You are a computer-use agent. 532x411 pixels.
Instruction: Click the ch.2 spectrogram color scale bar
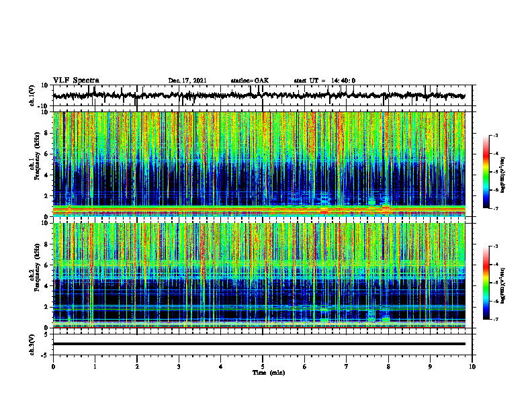pyautogui.click(x=486, y=283)
